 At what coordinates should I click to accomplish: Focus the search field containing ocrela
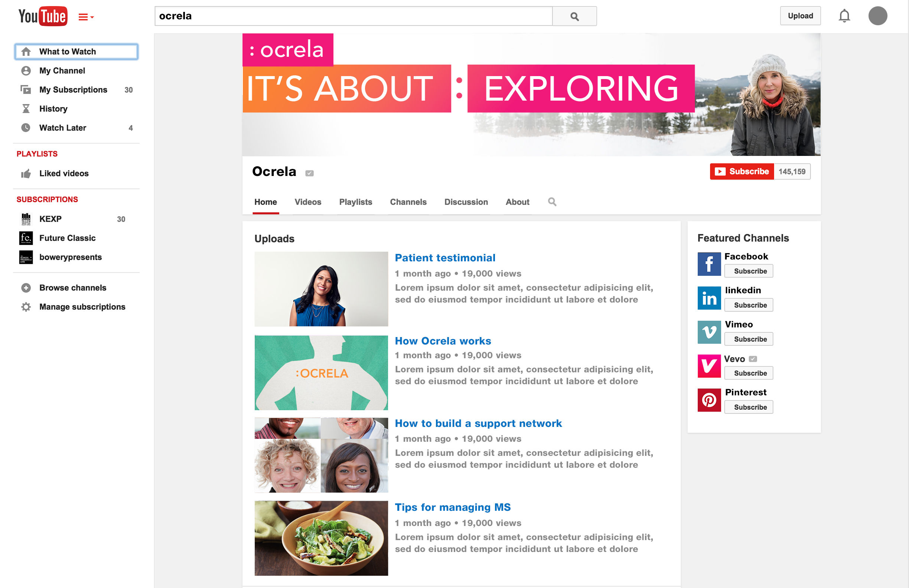pyautogui.click(x=353, y=16)
